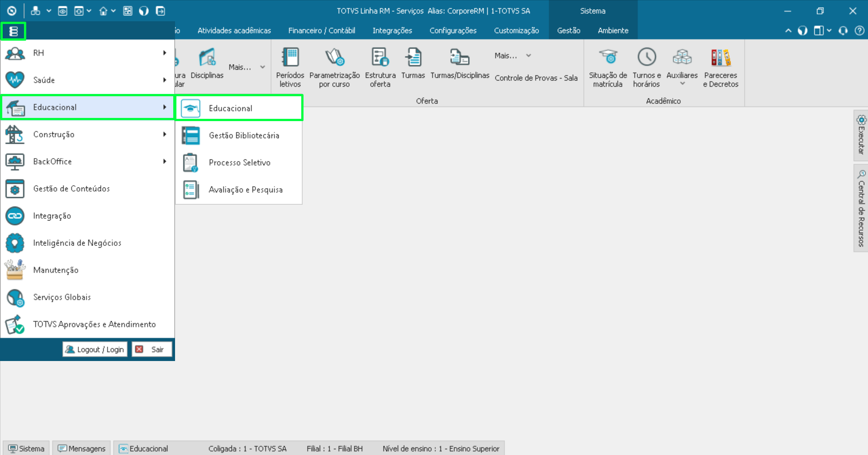
Task: Click the headset support icon at top right
Action: [843, 31]
